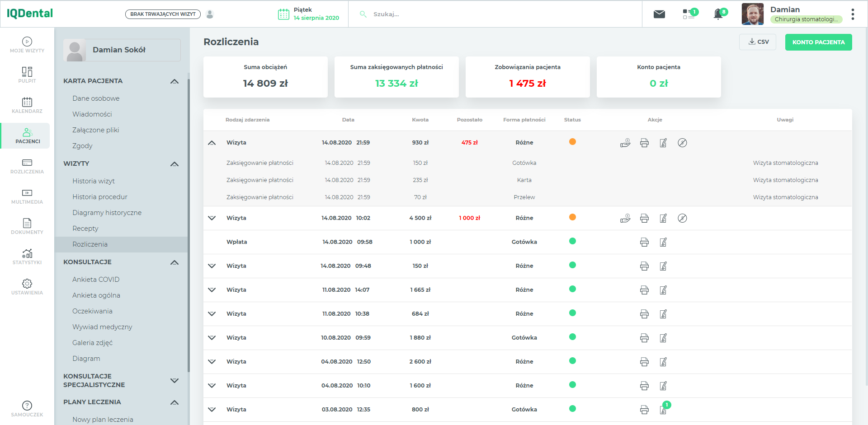Open Ustawienia settings
The width and height of the screenshot is (868, 425).
pyautogui.click(x=27, y=287)
